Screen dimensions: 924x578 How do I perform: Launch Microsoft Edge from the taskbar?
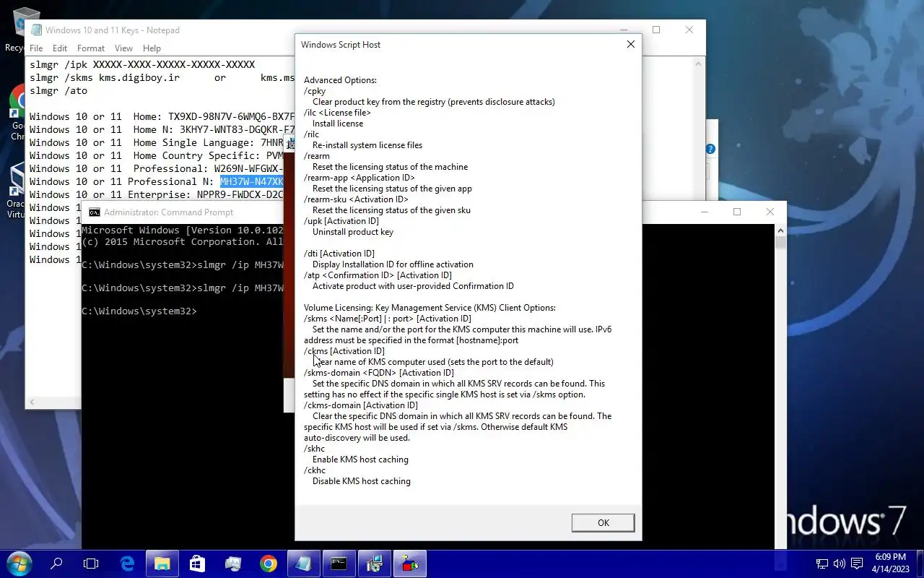[x=128, y=564]
